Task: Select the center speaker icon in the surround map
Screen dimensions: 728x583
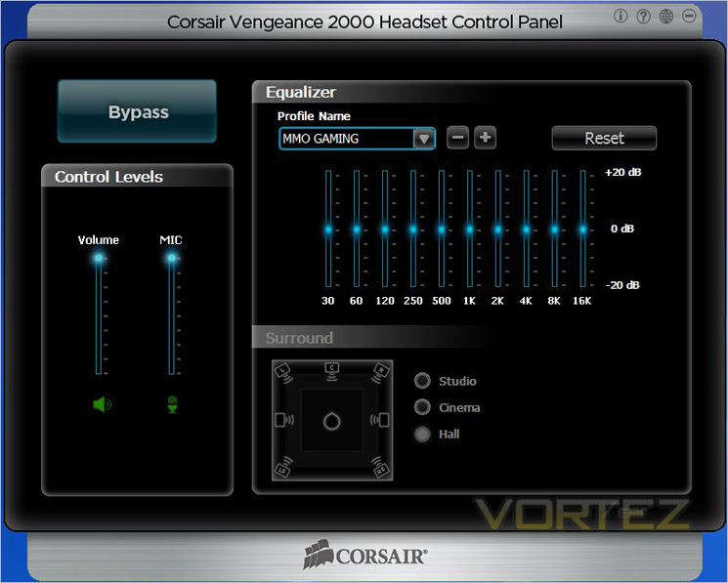Action: point(331,370)
